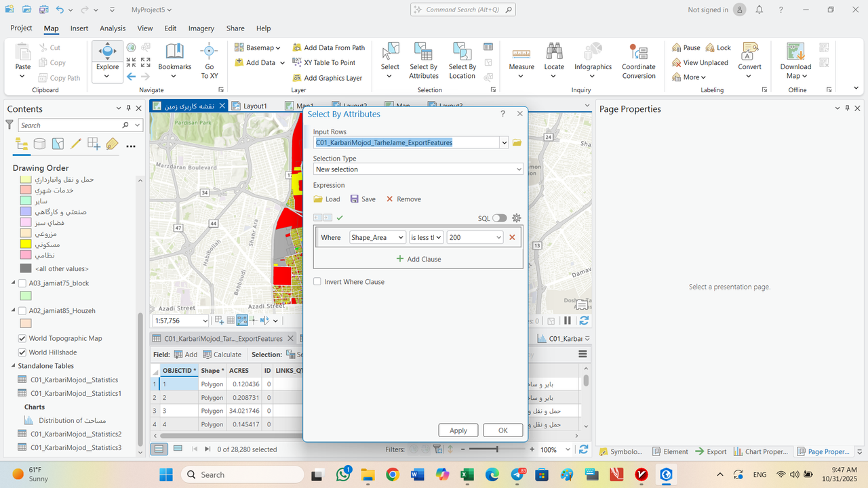The height and width of the screenshot is (488, 868).
Task: Open Coordinate Conversion
Action: (639, 61)
